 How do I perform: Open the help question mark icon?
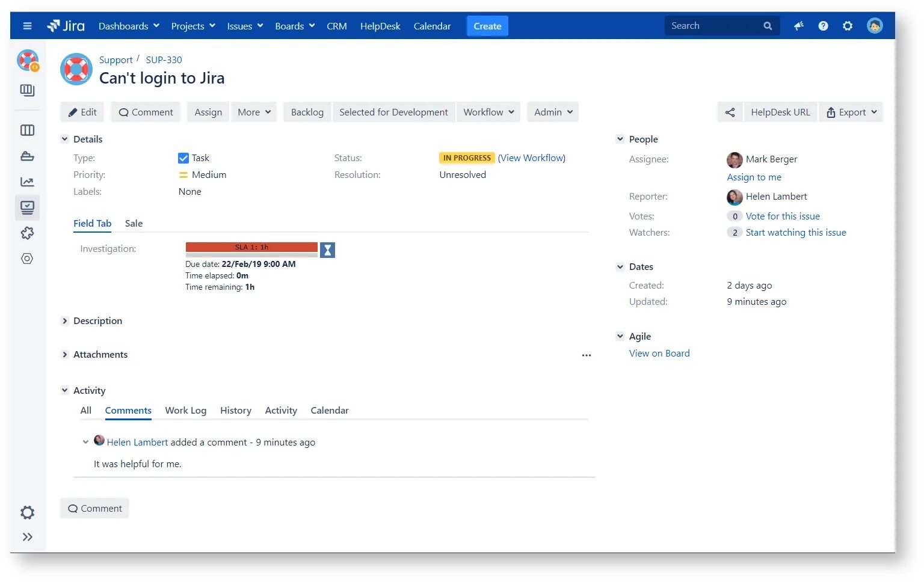tap(823, 26)
